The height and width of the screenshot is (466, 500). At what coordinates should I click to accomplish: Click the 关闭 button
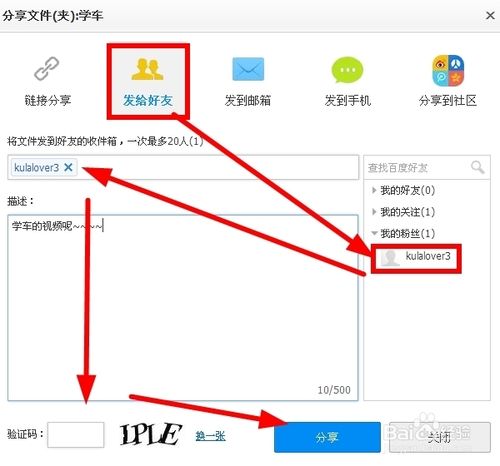point(439,437)
